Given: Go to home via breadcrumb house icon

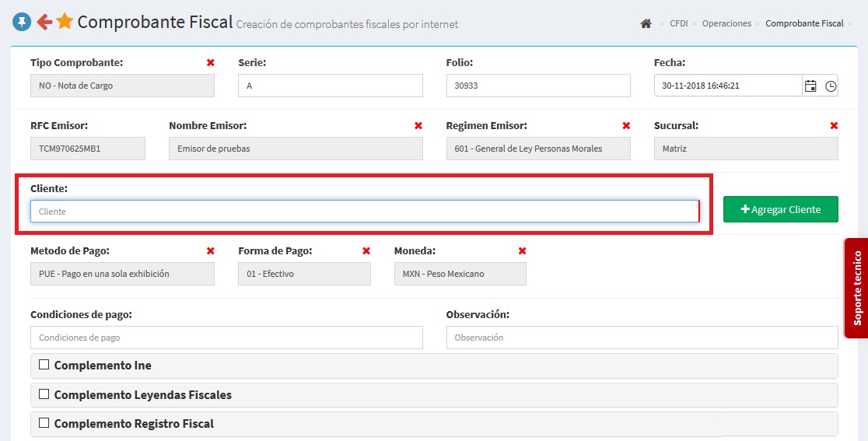Looking at the screenshot, I should point(646,23).
